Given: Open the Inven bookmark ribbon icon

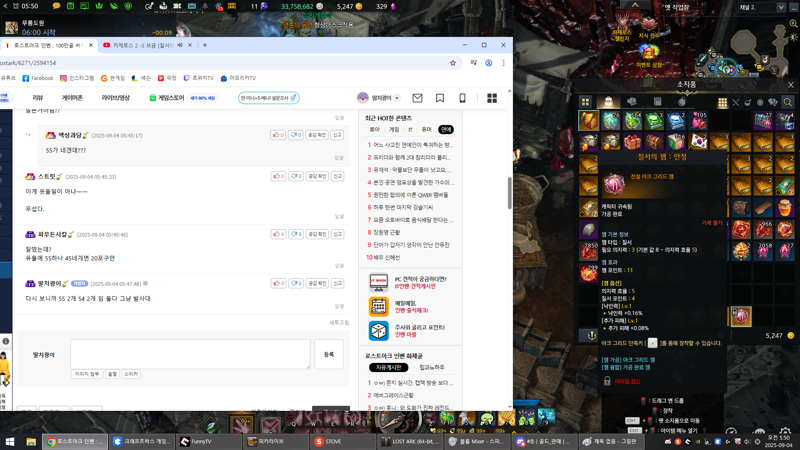Looking at the screenshot, I should [440, 98].
